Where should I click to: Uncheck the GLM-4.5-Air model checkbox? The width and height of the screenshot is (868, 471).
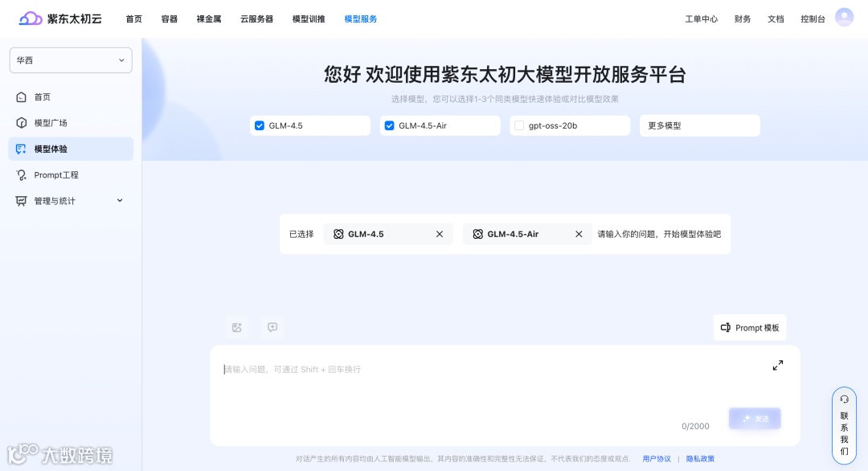click(x=389, y=125)
